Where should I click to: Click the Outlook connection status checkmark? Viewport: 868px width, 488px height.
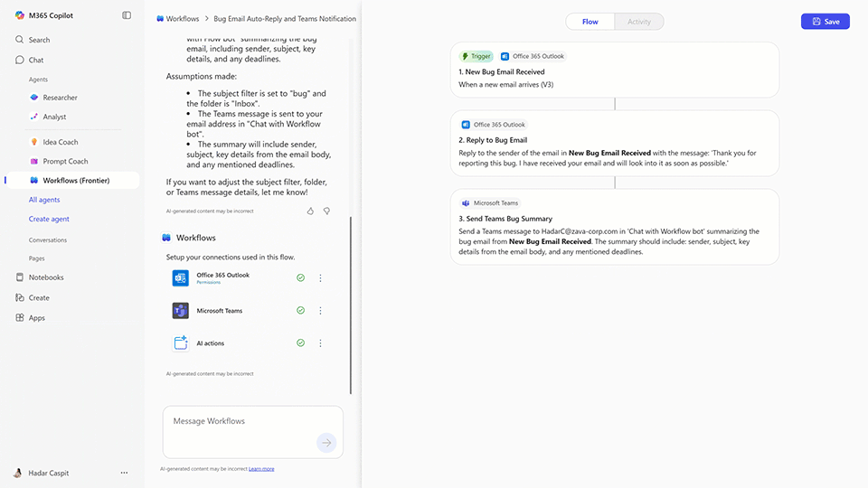coord(300,277)
